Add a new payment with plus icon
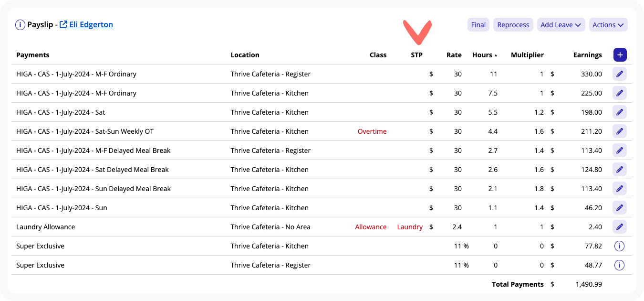The width and height of the screenshot is (644, 301). coord(620,55)
